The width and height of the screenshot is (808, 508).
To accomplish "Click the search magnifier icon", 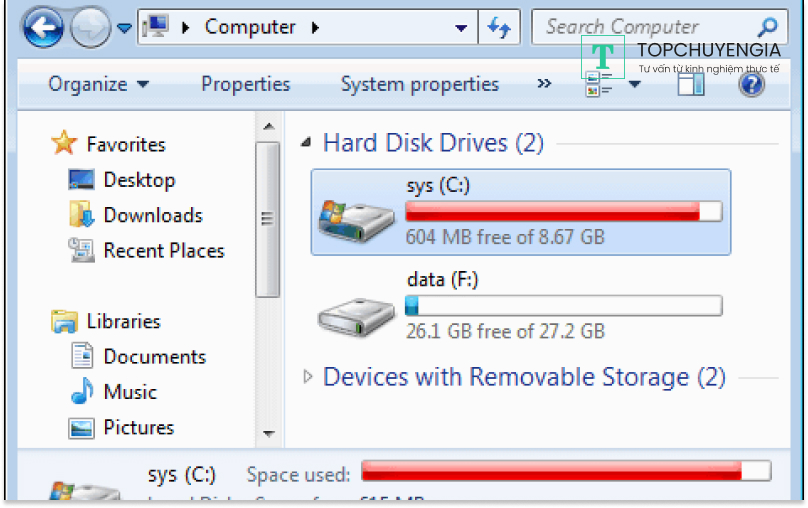I will 767,28.
